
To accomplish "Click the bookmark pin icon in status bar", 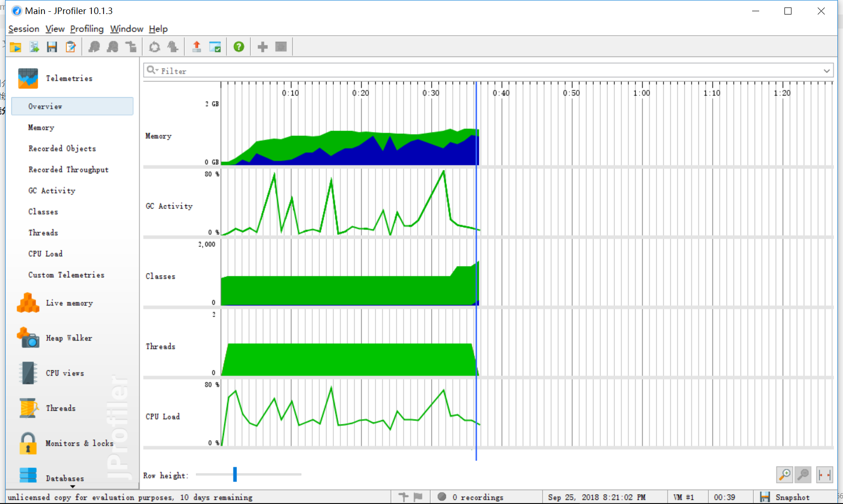I will click(x=403, y=497).
